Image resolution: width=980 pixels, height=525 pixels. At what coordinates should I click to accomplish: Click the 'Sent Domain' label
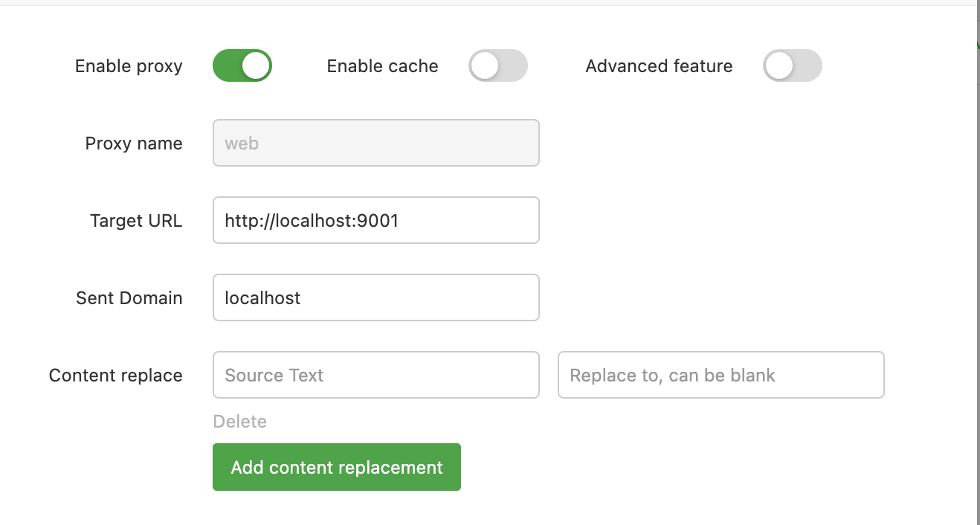pos(129,298)
